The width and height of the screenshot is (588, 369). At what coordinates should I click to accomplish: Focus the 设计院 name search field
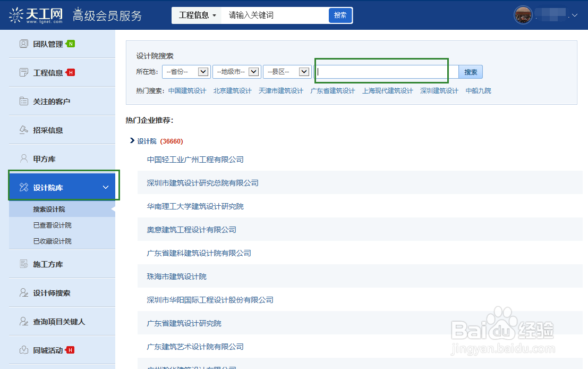[x=386, y=72]
